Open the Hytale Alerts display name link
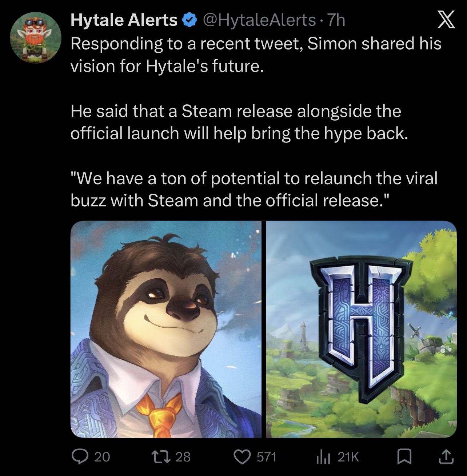 coord(124,20)
